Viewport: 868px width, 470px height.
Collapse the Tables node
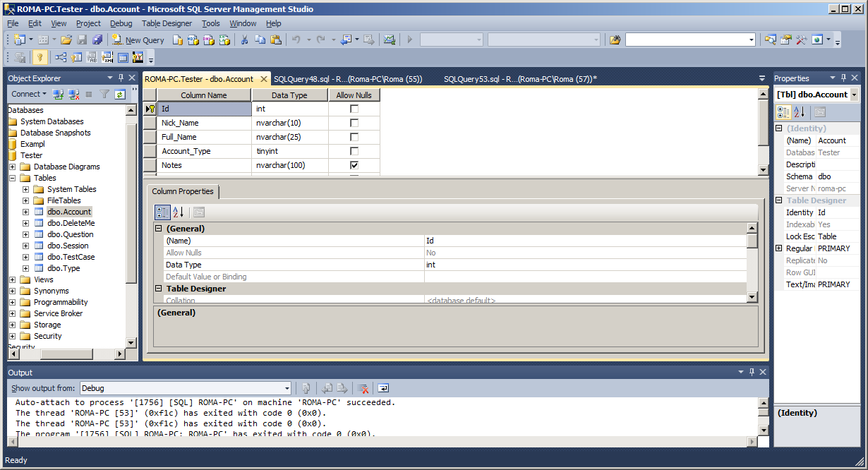click(12, 178)
